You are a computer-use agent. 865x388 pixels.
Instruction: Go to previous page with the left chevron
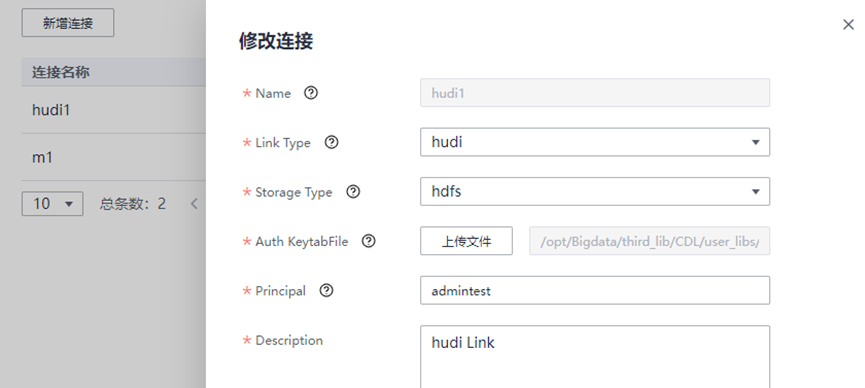tap(194, 204)
